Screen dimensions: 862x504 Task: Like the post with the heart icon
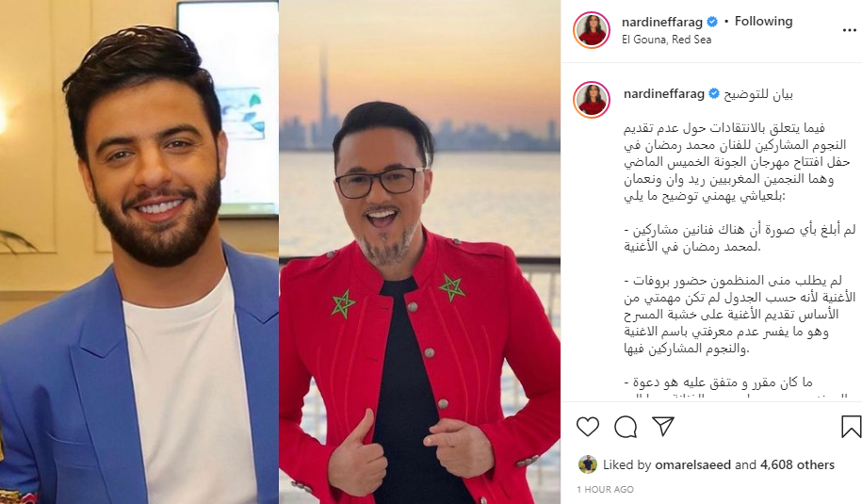(x=588, y=427)
